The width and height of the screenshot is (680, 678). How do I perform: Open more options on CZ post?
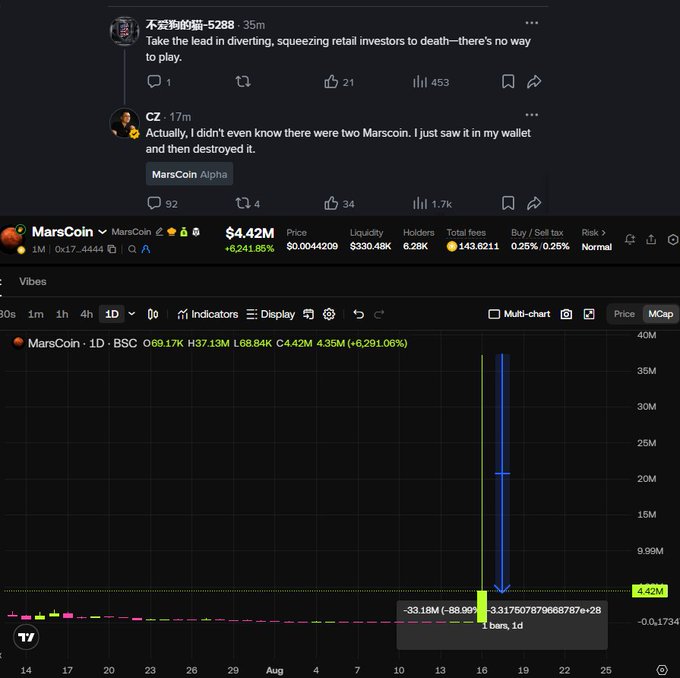[532, 115]
